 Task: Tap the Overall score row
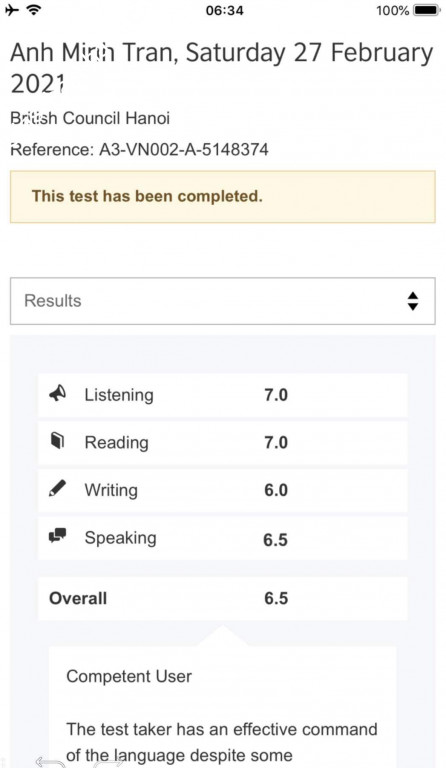click(x=223, y=598)
